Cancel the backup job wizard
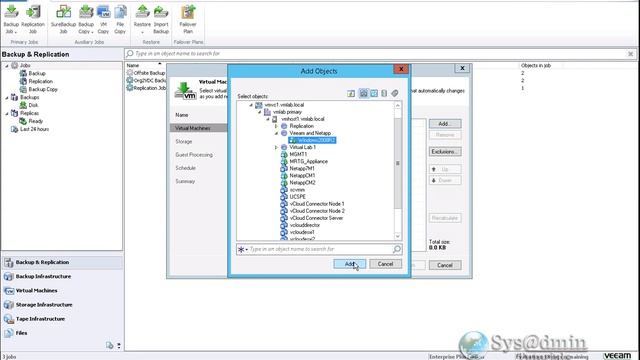This screenshot has height=360, width=640. 445,265
